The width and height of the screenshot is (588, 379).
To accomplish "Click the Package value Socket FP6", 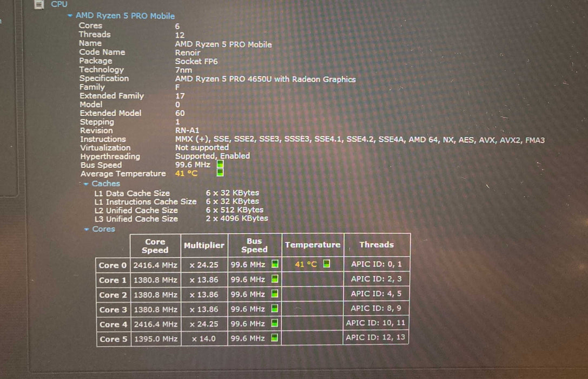I will pos(196,62).
